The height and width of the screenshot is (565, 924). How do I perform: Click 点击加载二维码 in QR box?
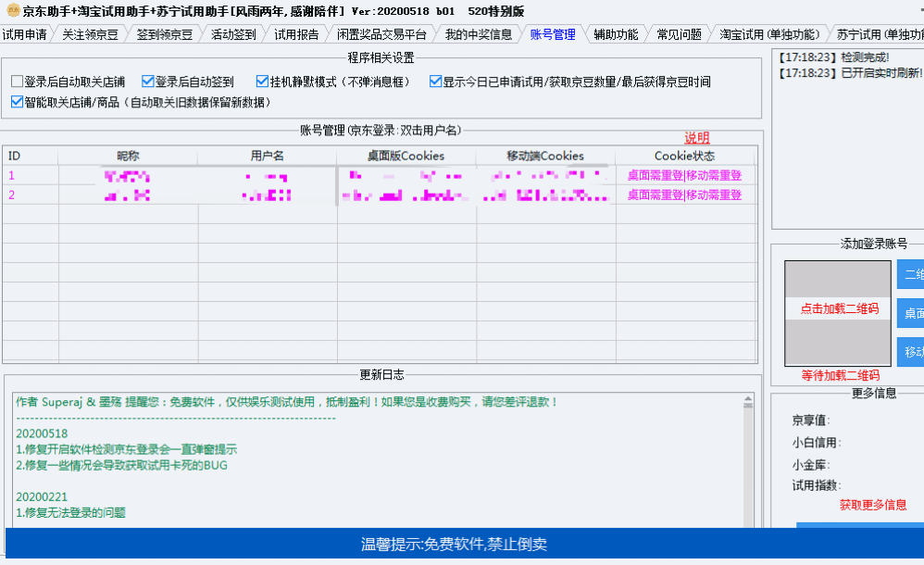(839, 308)
